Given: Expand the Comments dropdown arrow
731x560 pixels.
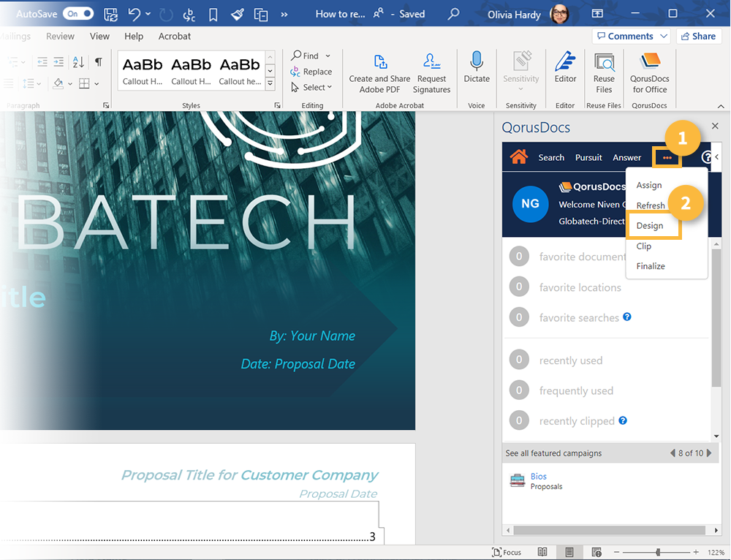Looking at the screenshot, I should click(664, 37).
